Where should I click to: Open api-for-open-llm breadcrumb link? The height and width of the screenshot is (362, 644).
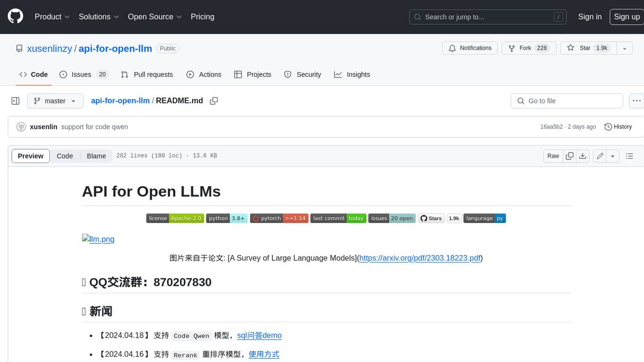point(120,100)
